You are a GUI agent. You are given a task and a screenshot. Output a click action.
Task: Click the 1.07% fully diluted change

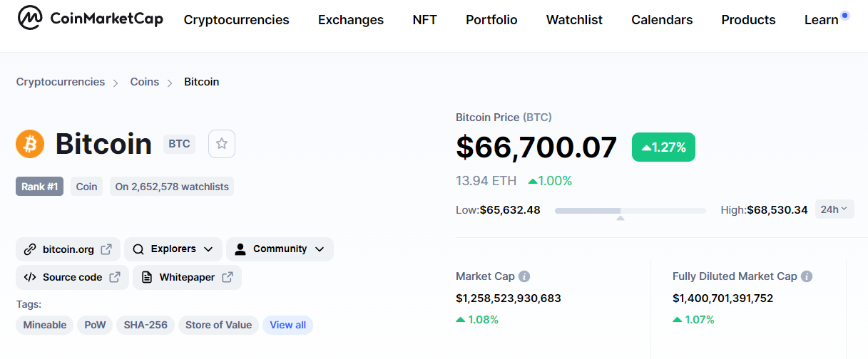694,320
